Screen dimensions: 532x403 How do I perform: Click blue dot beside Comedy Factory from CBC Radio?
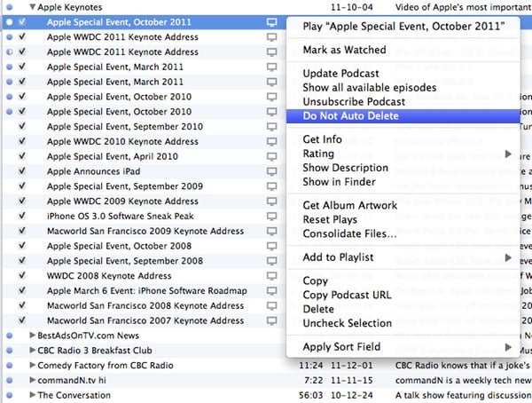[x=10, y=366]
